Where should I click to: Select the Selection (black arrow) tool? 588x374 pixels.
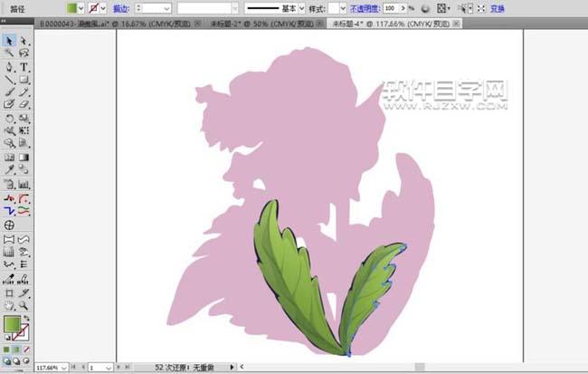click(9, 41)
